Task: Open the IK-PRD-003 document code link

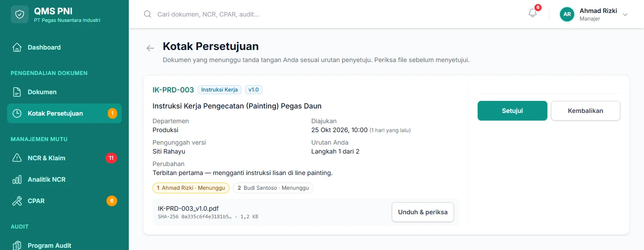Action: tap(173, 90)
